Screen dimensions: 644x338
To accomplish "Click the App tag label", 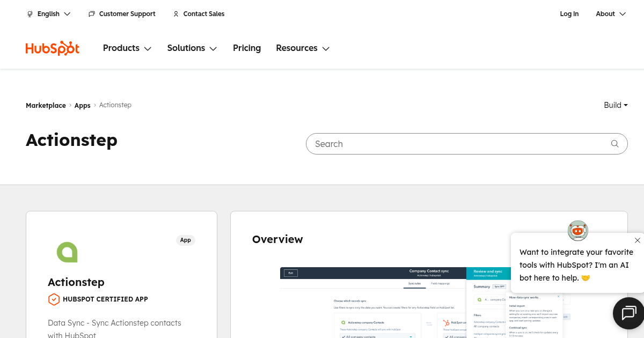I will [186, 240].
